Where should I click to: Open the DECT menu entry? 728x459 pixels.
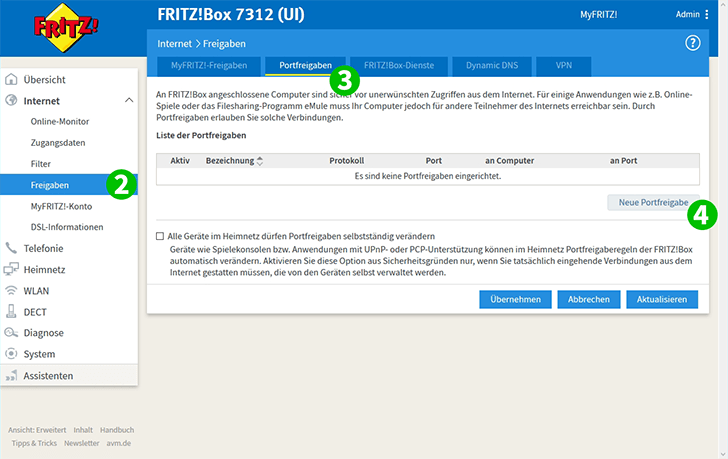[35, 312]
